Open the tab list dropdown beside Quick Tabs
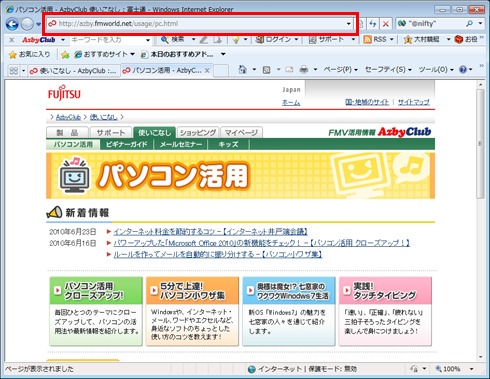The height and width of the screenshot is (379, 490). coord(23,71)
